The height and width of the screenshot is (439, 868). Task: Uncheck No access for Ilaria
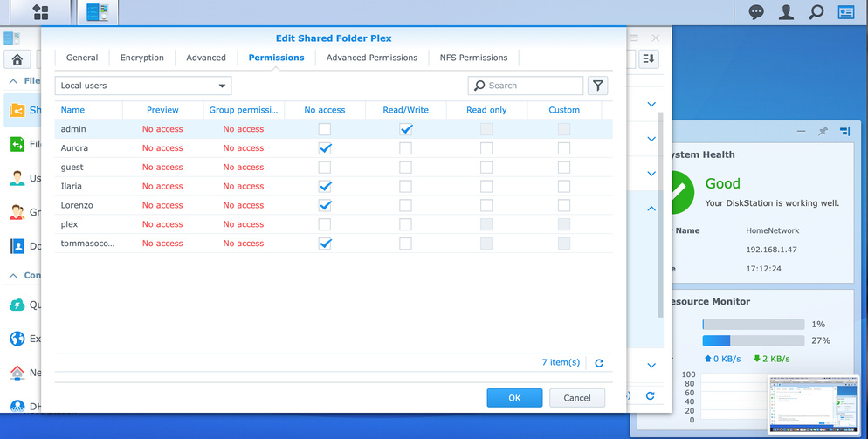(x=325, y=186)
